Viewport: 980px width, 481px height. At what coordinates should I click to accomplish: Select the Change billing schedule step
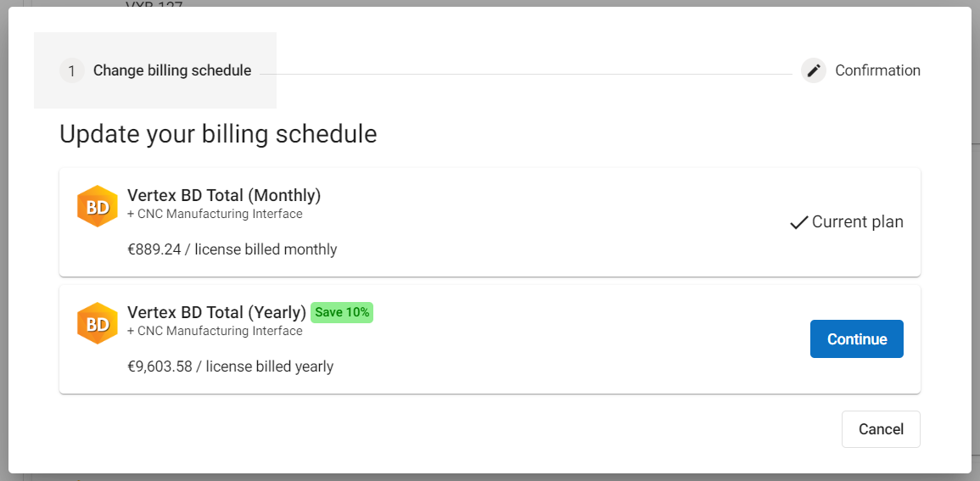tap(171, 70)
